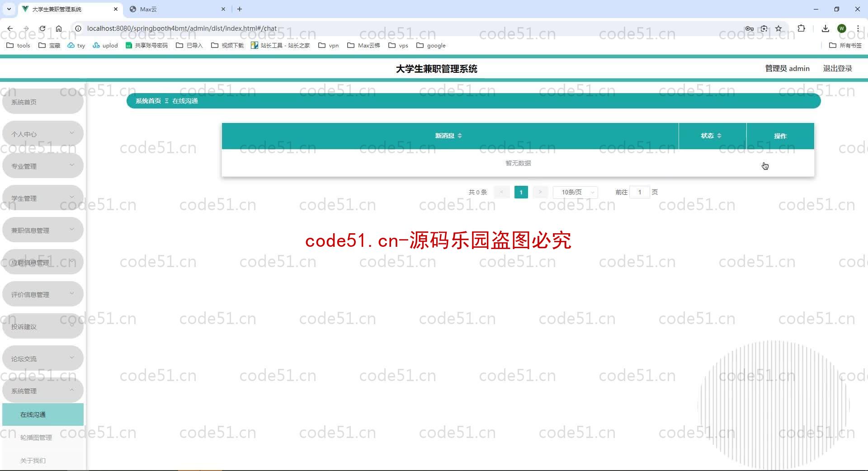Viewport: 868px width, 471px height.
Task: Open the tab search dropdown arrow
Action: (9, 9)
